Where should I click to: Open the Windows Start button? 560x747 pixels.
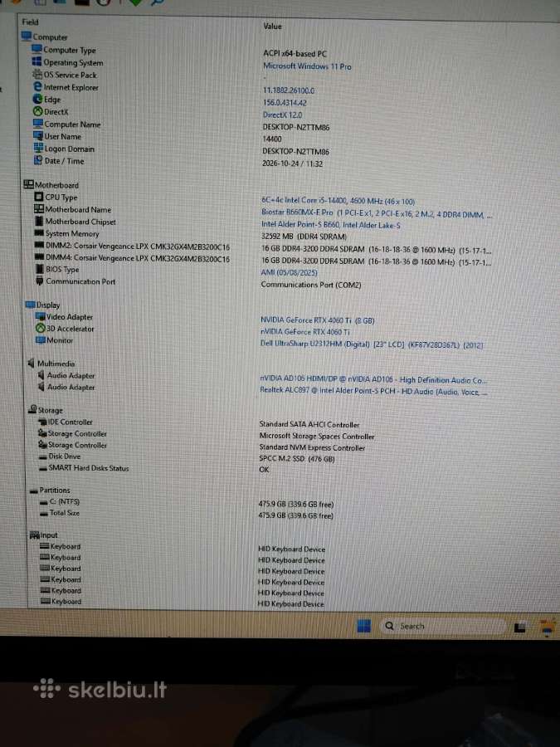click(364, 626)
